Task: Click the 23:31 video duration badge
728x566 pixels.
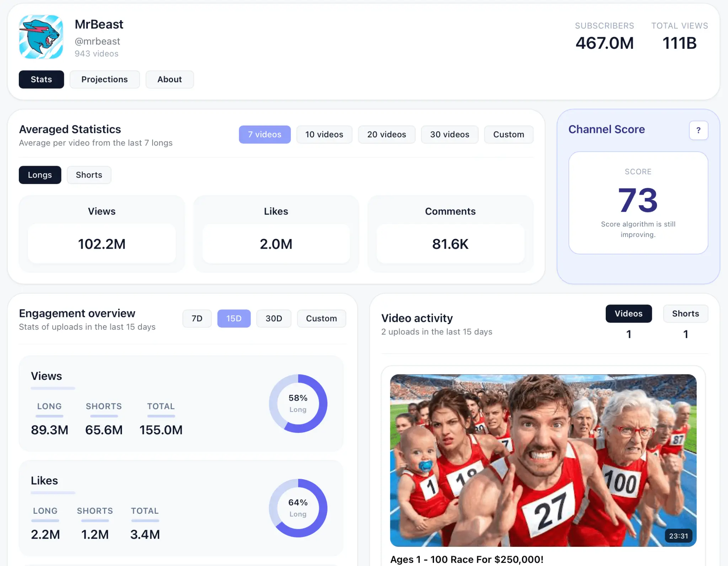Action: pos(679,536)
